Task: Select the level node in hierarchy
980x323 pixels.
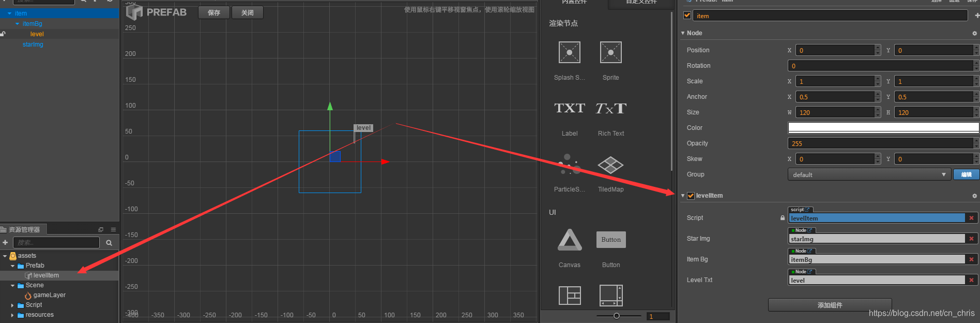Action: (x=37, y=34)
